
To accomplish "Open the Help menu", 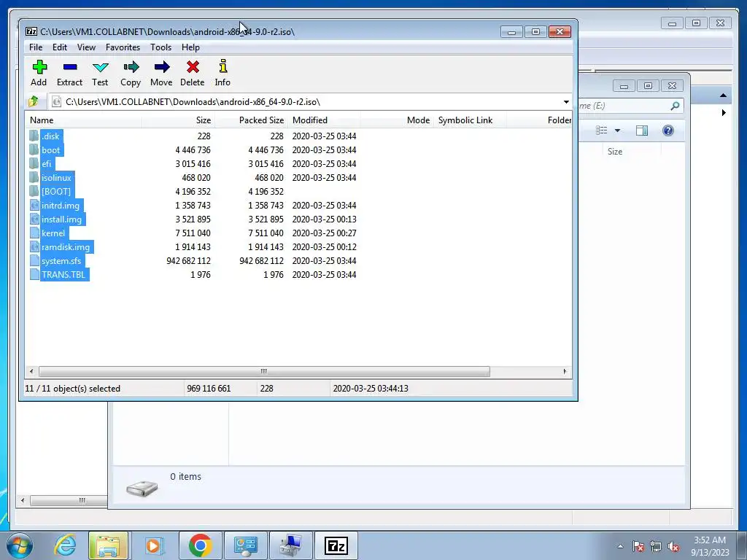I will click(x=190, y=47).
